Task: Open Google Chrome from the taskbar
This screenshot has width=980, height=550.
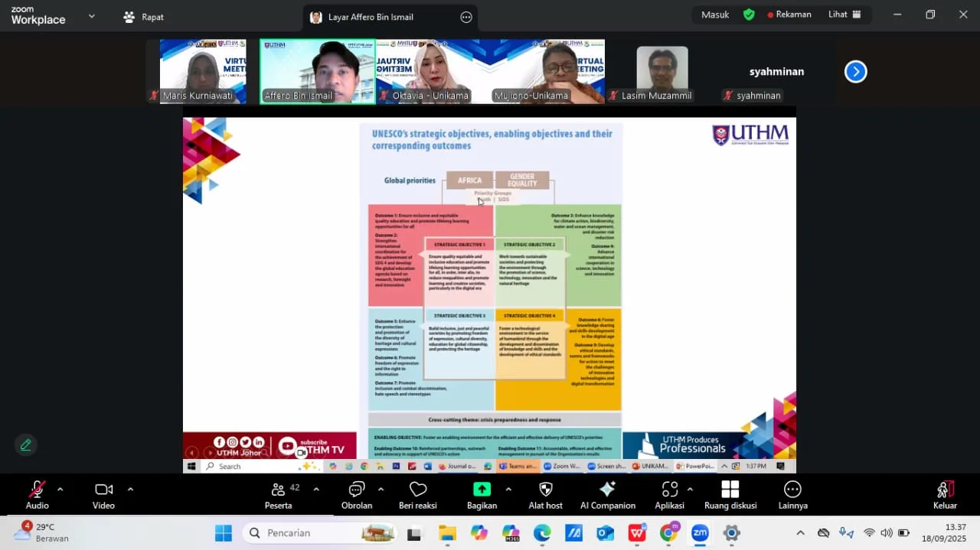Action: point(669,533)
